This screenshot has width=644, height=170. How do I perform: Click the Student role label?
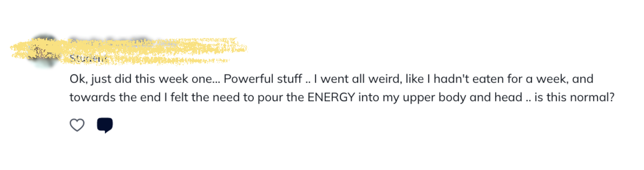point(88,59)
